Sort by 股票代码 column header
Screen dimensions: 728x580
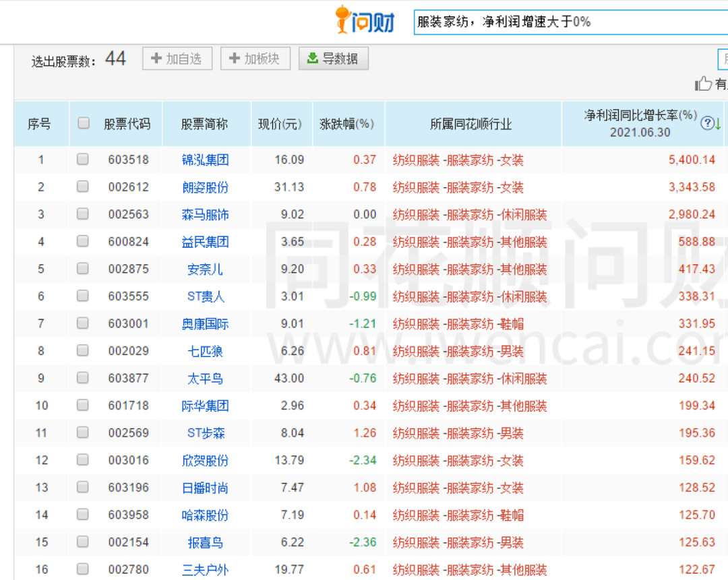(x=127, y=124)
